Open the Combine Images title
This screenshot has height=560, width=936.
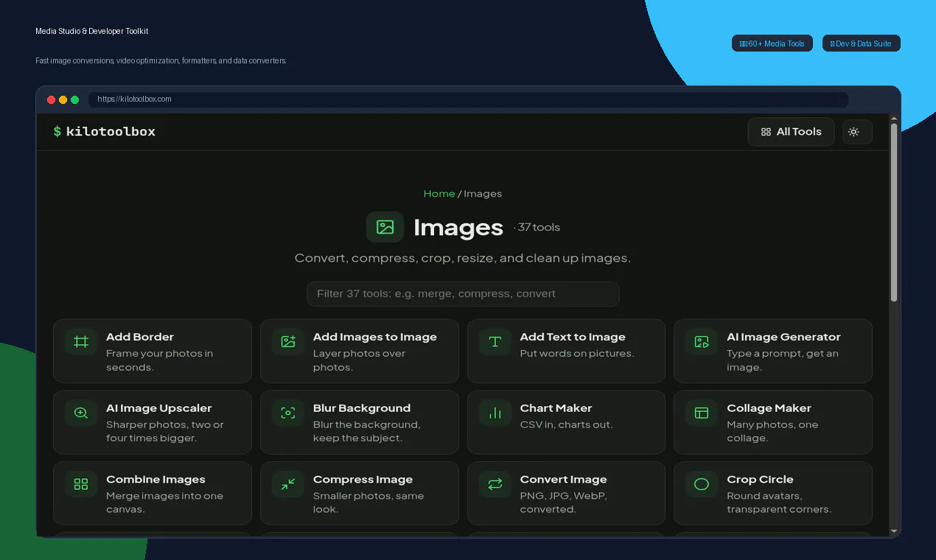coord(156,480)
